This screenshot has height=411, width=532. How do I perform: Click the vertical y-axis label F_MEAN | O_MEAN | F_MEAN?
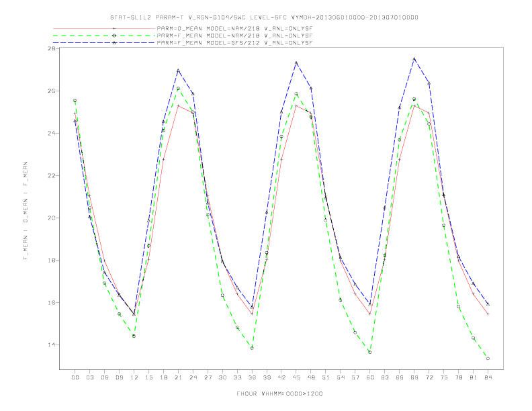pyautogui.click(x=26, y=211)
